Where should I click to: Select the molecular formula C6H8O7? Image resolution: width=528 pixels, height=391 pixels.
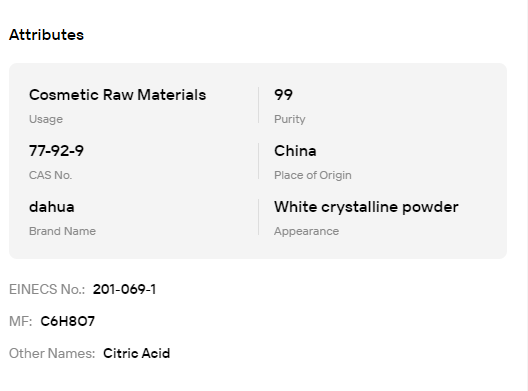click(68, 321)
